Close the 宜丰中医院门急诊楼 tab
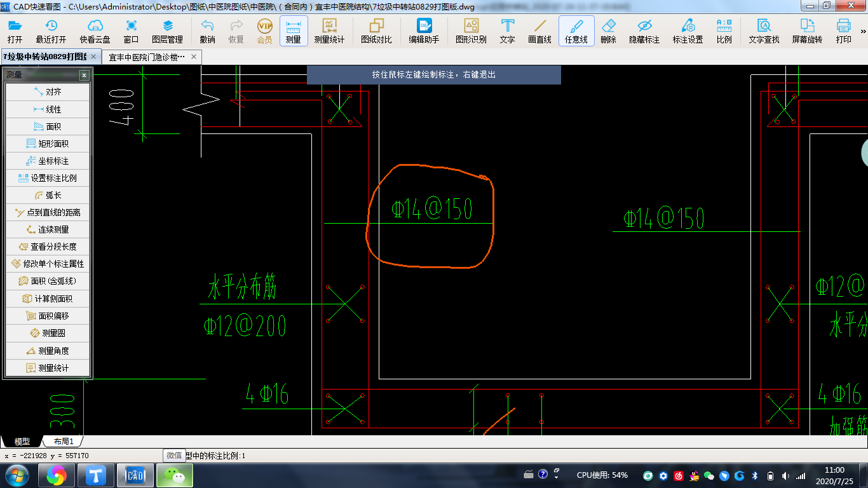The image size is (868, 488). point(194,57)
